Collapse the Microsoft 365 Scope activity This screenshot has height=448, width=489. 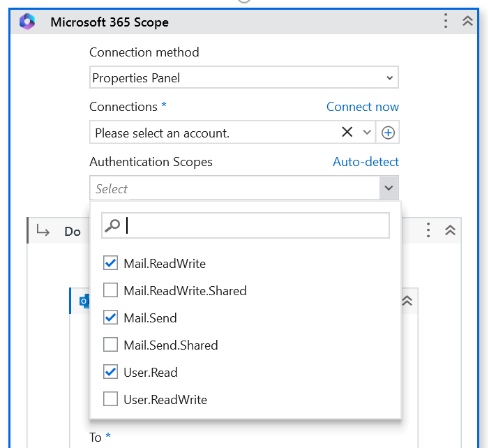(467, 21)
